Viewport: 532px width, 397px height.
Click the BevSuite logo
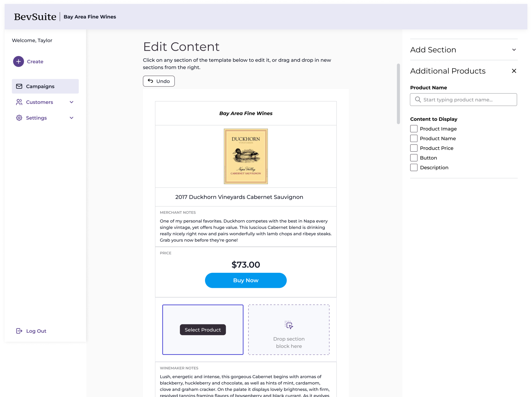[x=35, y=17]
